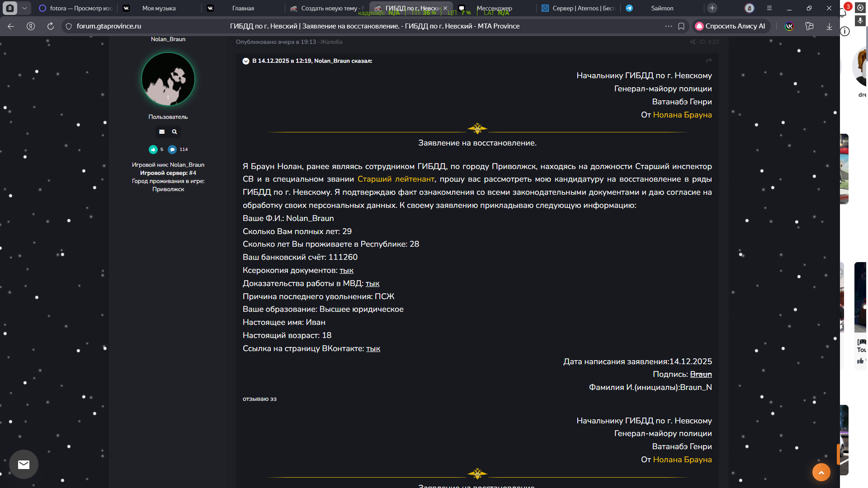This screenshot has height=488, width=868.
Task: Open the Ксерокопия документов тык link
Action: pyautogui.click(x=346, y=270)
